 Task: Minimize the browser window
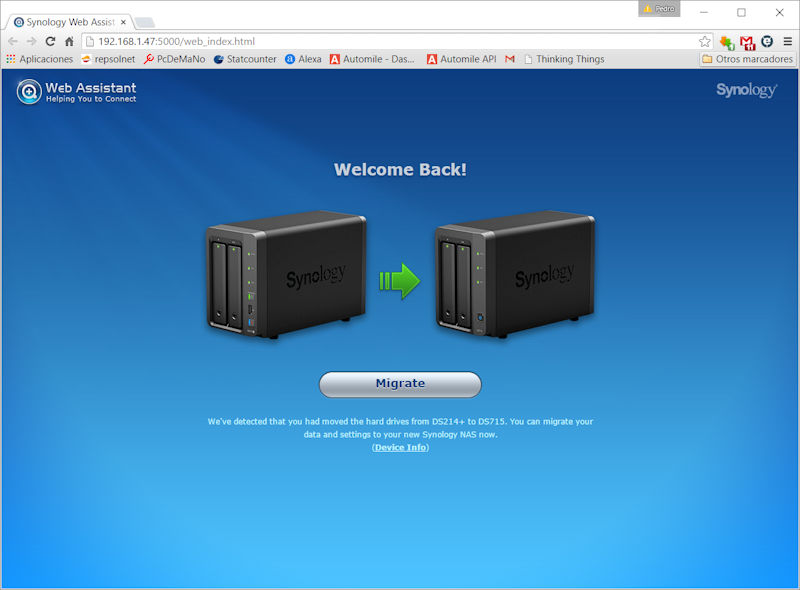point(704,12)
